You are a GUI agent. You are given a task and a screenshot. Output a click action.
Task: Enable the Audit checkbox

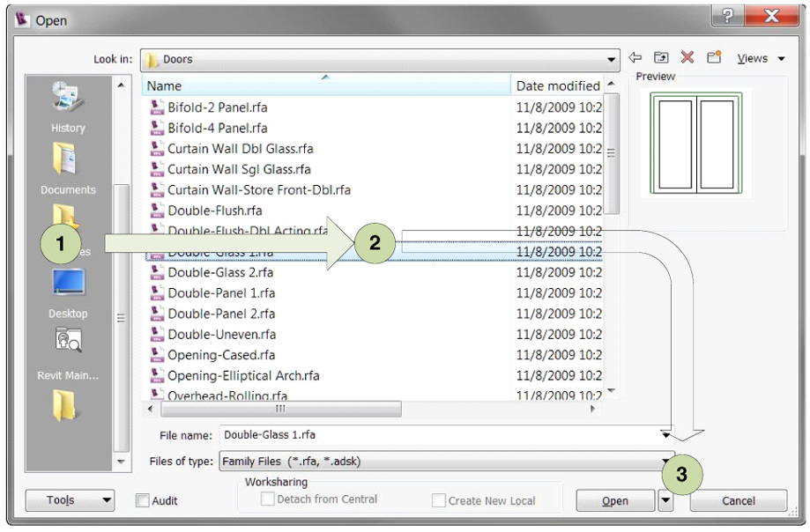[143, 500]
